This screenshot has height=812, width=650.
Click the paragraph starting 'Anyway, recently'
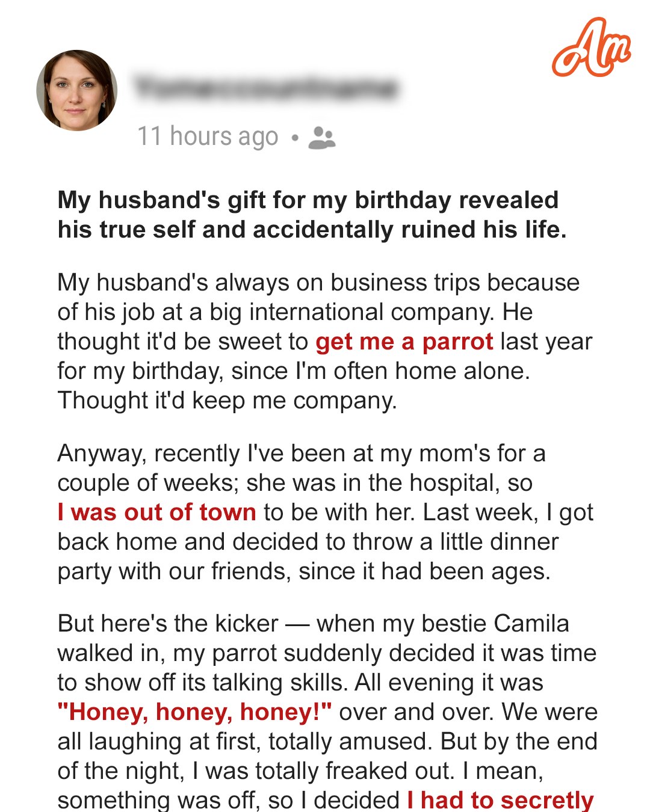(x=325, y=512)
